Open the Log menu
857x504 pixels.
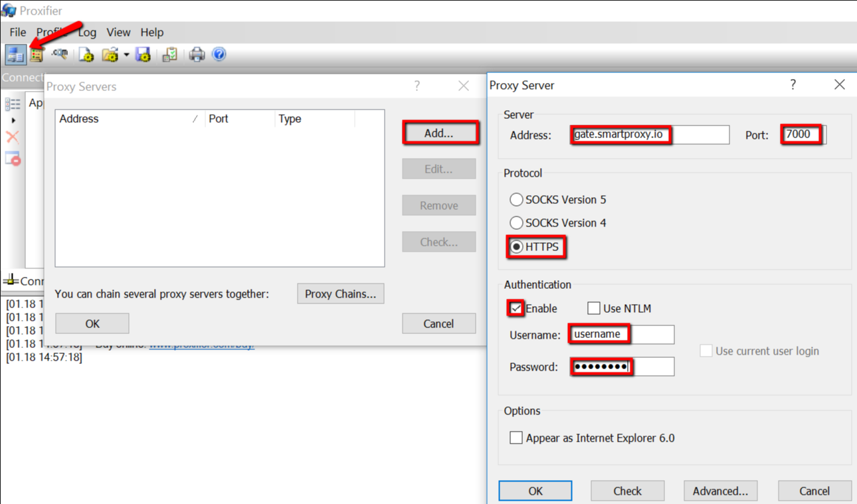click(x=87, y=32)
